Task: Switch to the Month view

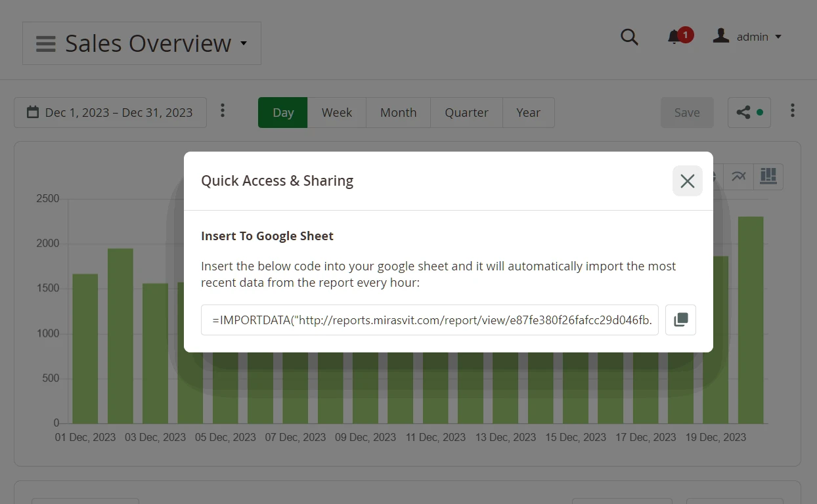Action: [398, 112]
